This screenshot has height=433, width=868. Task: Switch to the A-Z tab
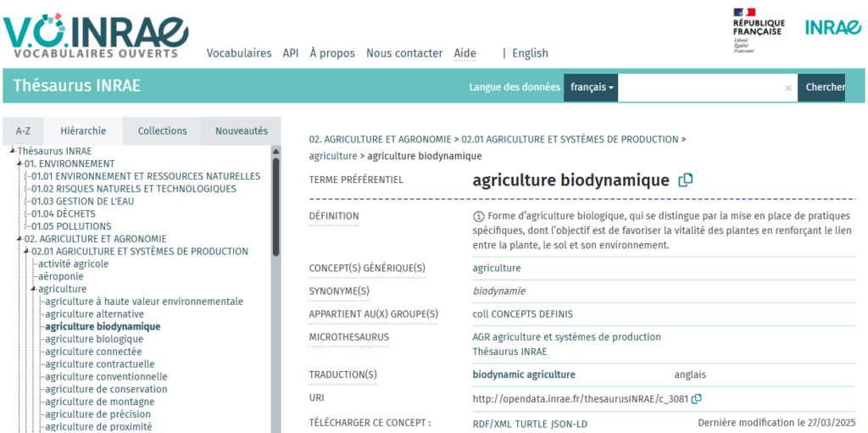click(23, 131)
